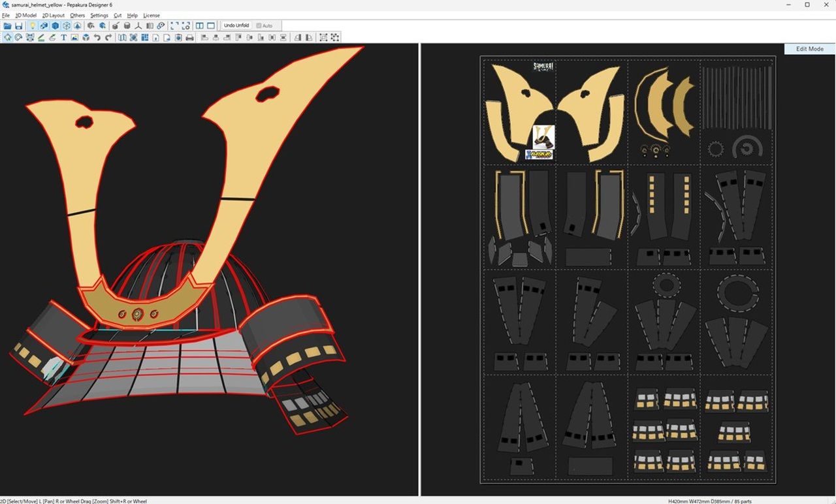The image size is (836, 504).
Task: Click the Undo arrow icon
Action: [x=97, y=38]
